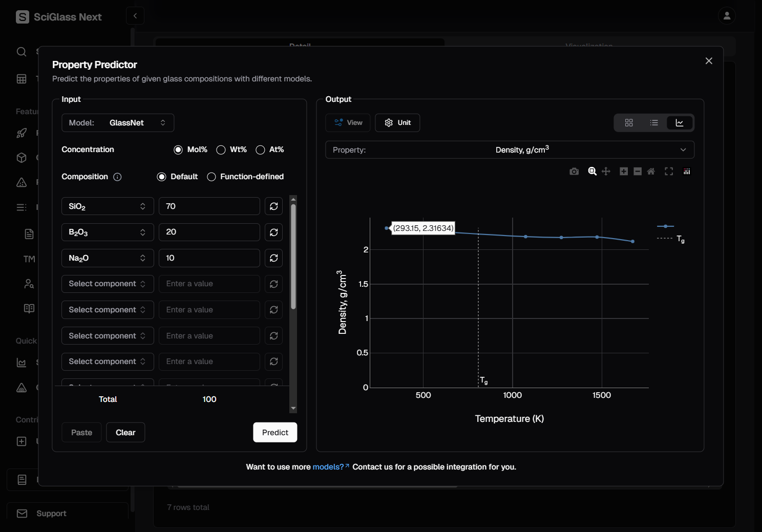Reset the SiO2 value with refresh icon
The width and height of the screenshot is (762, 532).
[273, 206]
